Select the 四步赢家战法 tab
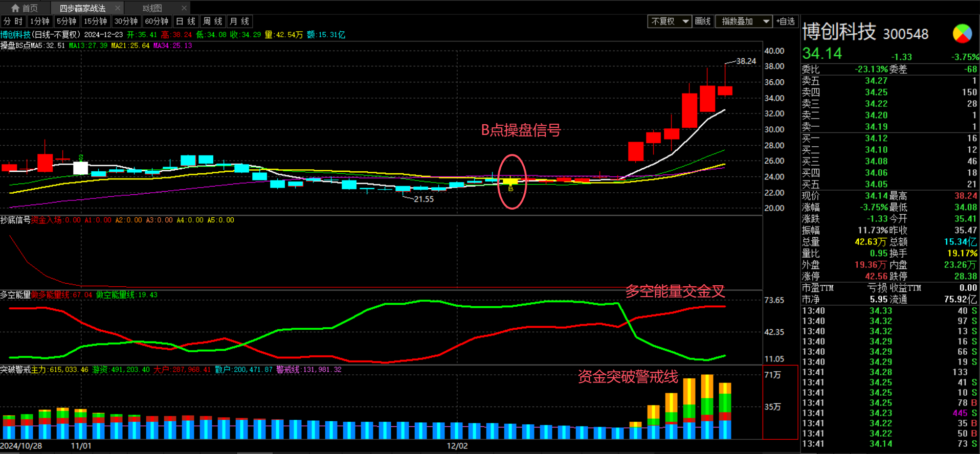The image size is (980, 454). point(82,8)
